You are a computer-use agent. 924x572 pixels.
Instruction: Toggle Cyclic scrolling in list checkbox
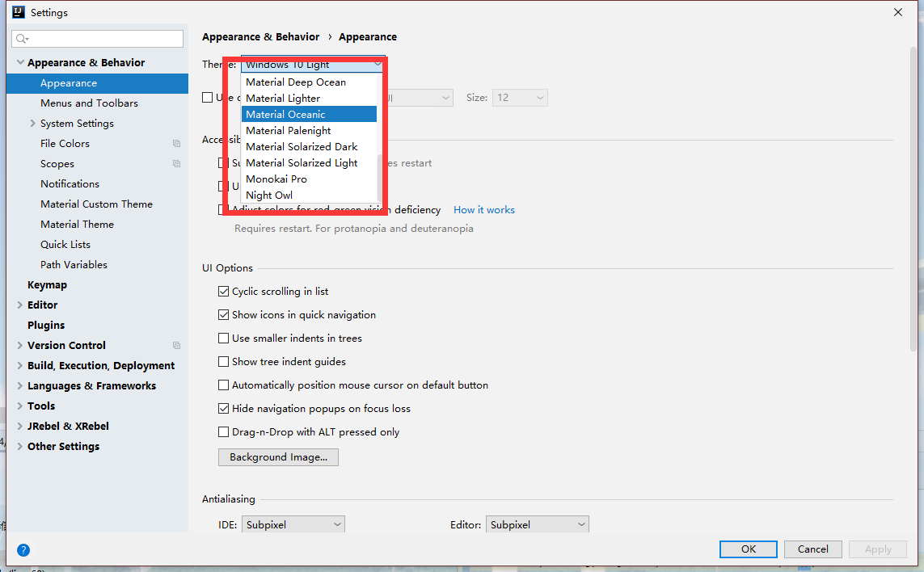coord(224,292)
